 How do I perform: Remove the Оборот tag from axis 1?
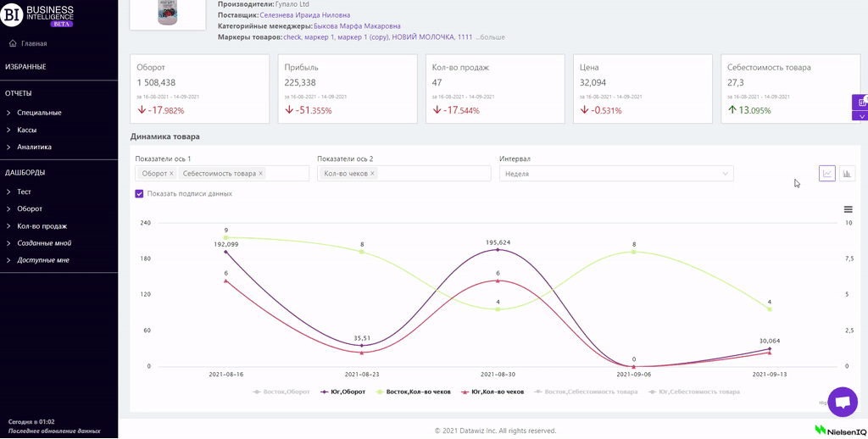pyautogui.click(x=171, y=174)
